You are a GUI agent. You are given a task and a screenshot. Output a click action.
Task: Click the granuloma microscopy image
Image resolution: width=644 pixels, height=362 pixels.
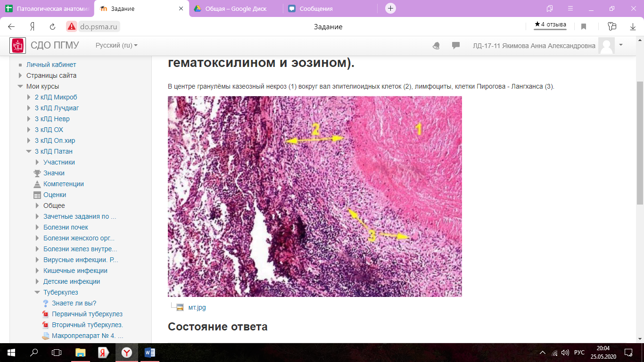tap(315, 197)
